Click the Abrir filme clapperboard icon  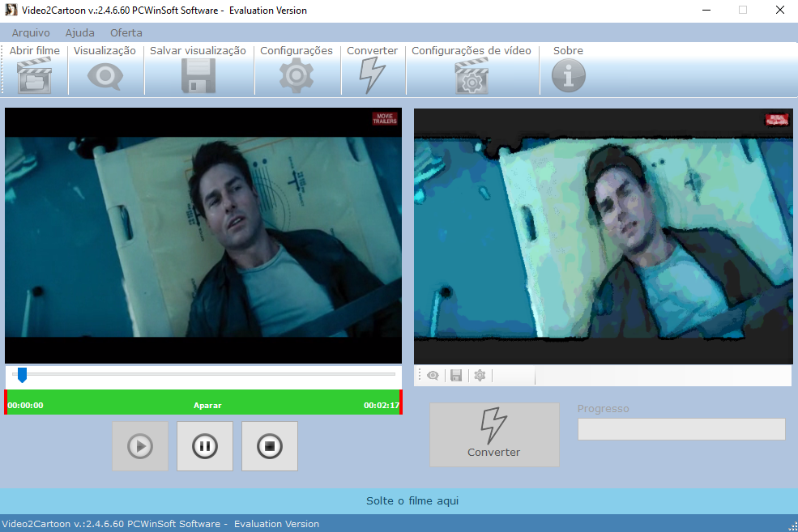34,77
